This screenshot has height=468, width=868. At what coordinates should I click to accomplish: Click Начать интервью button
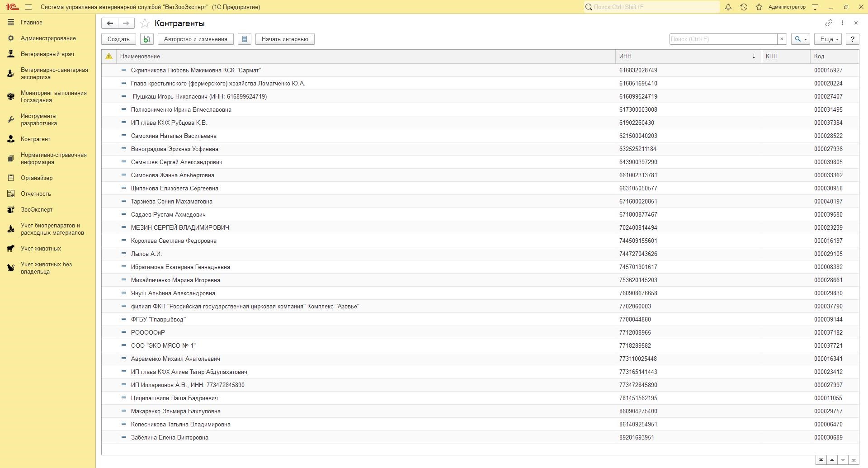point(285,39)
